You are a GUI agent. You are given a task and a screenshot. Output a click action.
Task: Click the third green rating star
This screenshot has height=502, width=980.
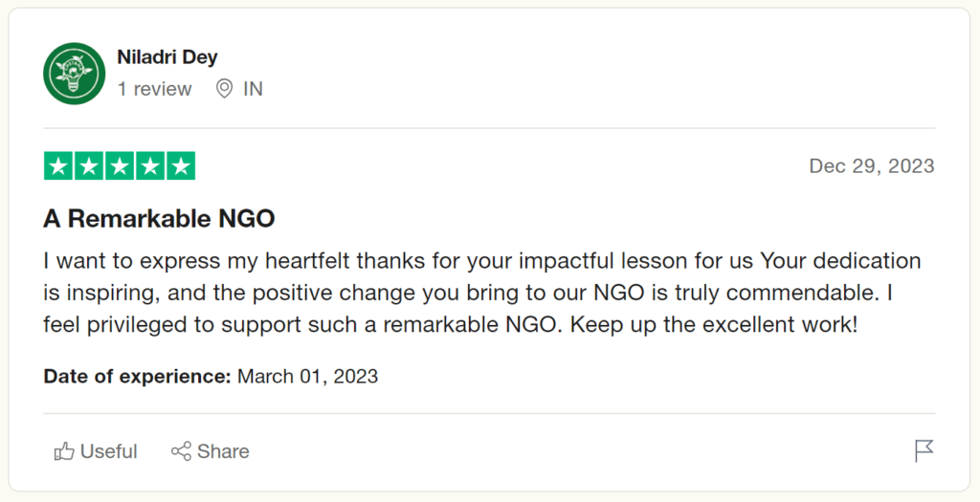point(120,166)
